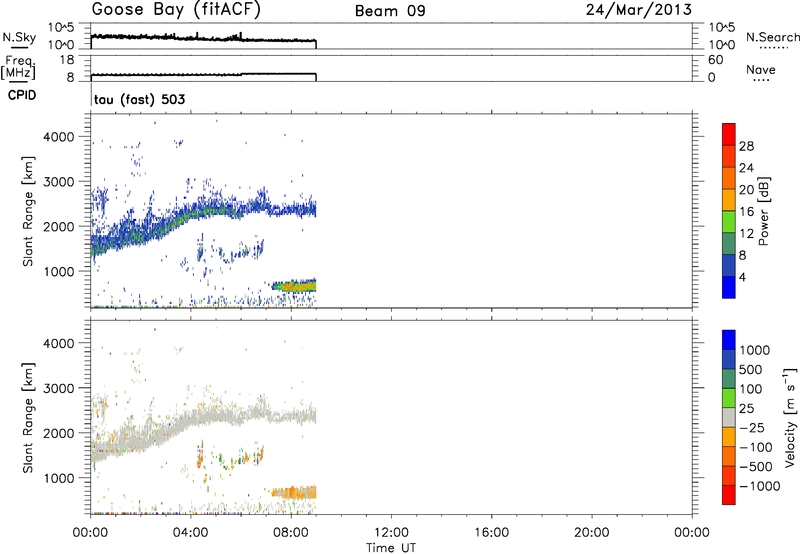
Task: Click the "N.Search" legend label
Action: [773, 37]
